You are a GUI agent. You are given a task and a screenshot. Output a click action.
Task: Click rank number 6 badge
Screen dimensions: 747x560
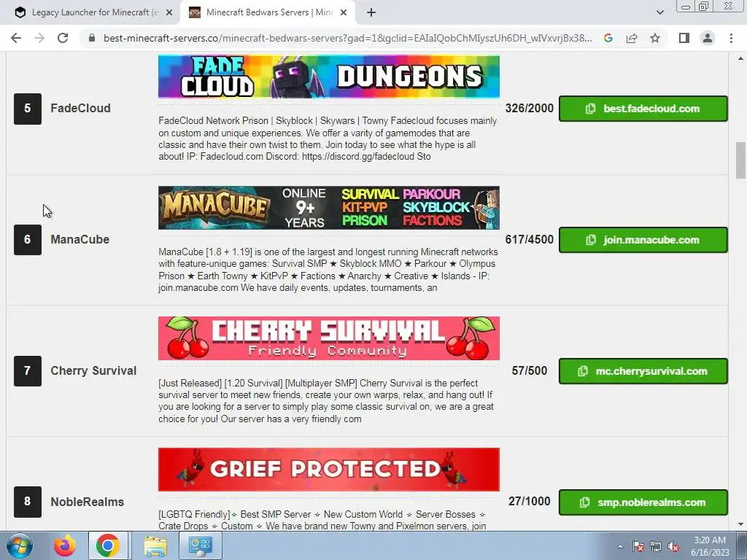point(28,240)
